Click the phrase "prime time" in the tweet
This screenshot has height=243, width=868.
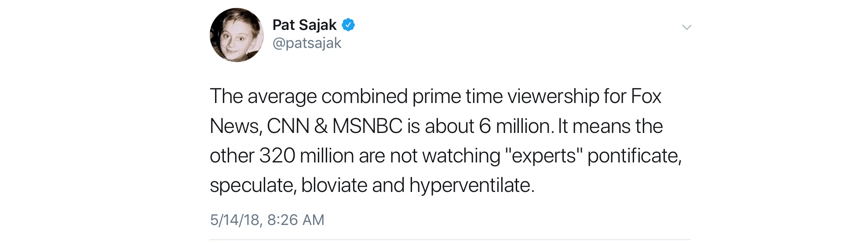(x=457, y=96)
